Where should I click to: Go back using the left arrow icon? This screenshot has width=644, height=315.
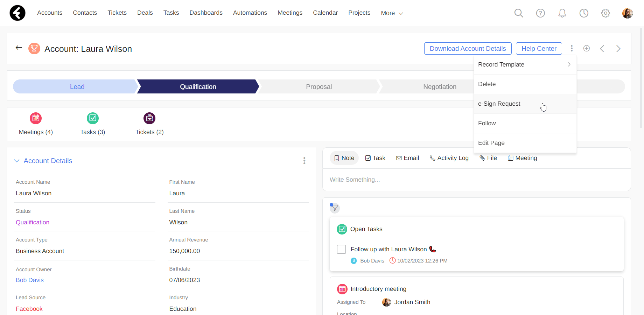tap(19, 48)
